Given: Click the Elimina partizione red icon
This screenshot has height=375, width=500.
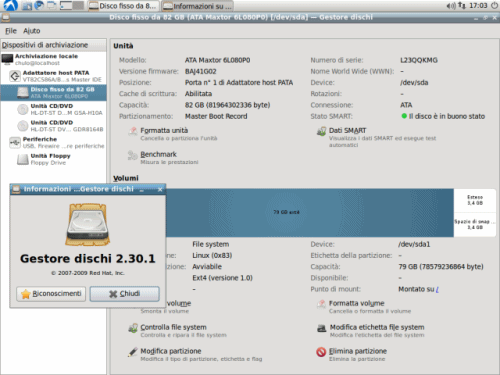Looking at the screenshot, I should tap(321, 352).
